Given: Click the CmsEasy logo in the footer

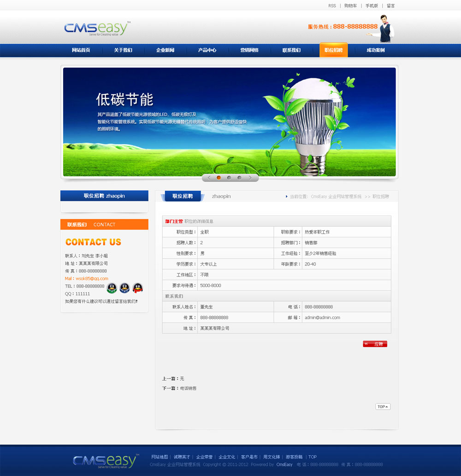Looking at the screenshot, I should (x=105, y=461).
